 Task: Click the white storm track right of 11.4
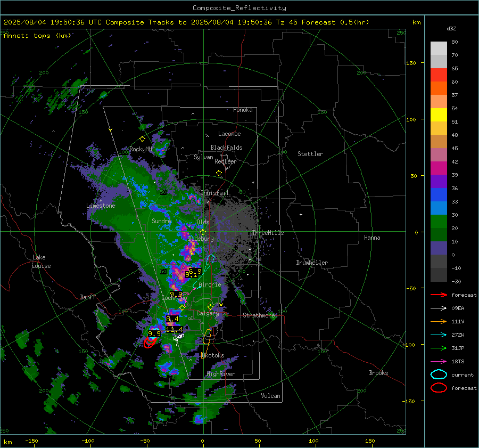tap(179, 337)
